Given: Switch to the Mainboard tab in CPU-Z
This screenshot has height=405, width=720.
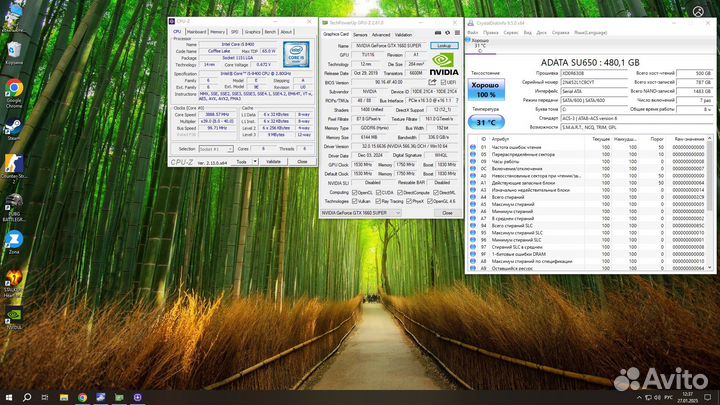Looking at the screenshot, I should point(197,32).
